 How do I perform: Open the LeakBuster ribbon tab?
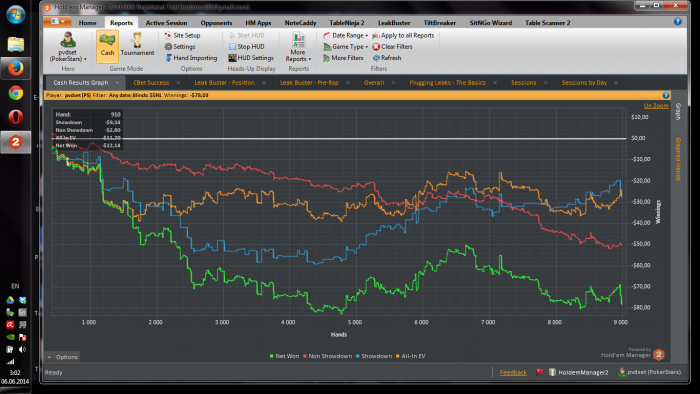click(394, 23)
